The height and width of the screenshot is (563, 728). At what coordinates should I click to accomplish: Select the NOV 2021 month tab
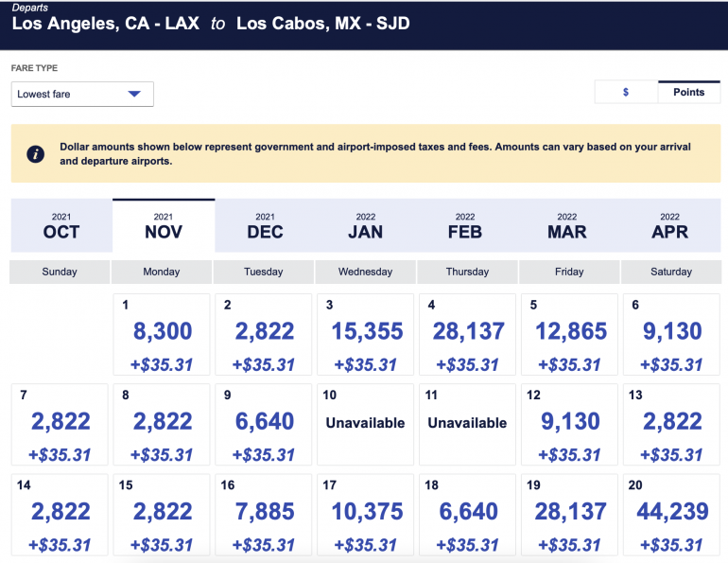[x=163, y=225]
